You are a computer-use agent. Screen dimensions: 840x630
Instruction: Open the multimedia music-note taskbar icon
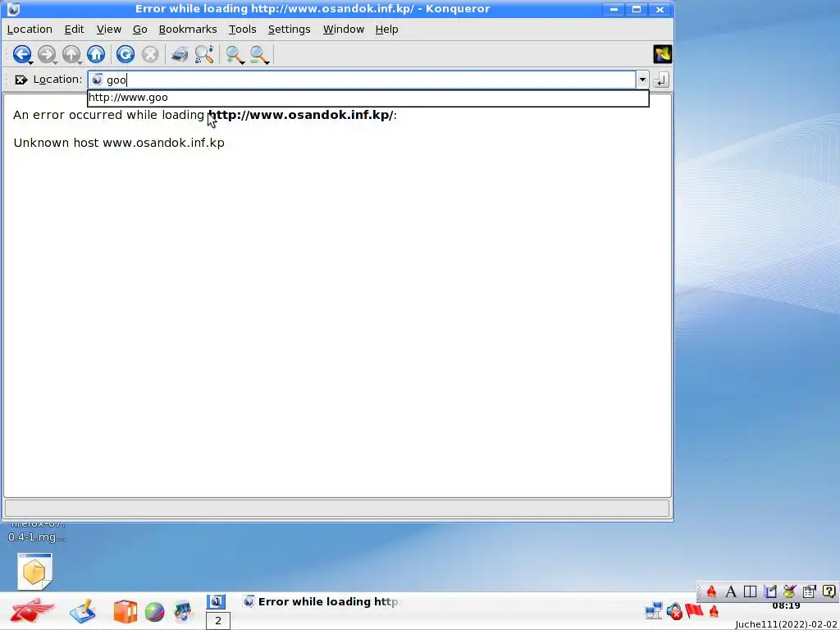[183, 612]
